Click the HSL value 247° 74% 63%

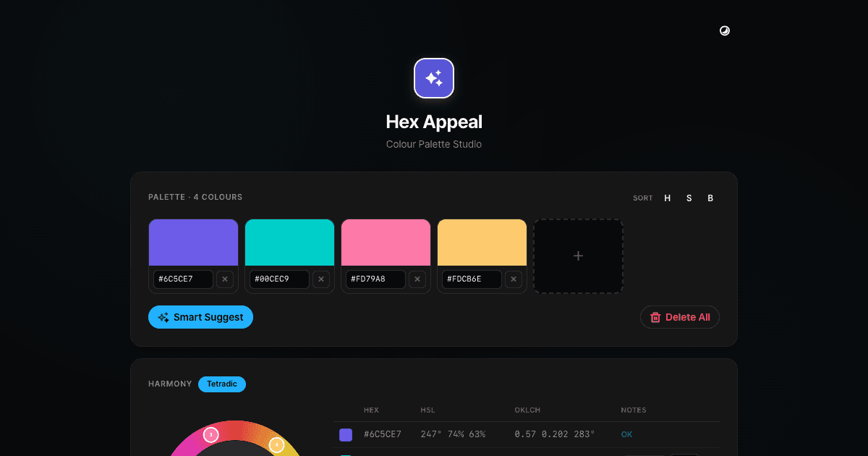point(453,434)
